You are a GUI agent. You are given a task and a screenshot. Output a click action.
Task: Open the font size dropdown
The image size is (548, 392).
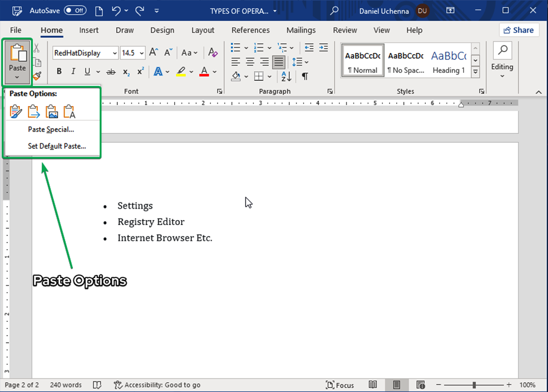142,53
